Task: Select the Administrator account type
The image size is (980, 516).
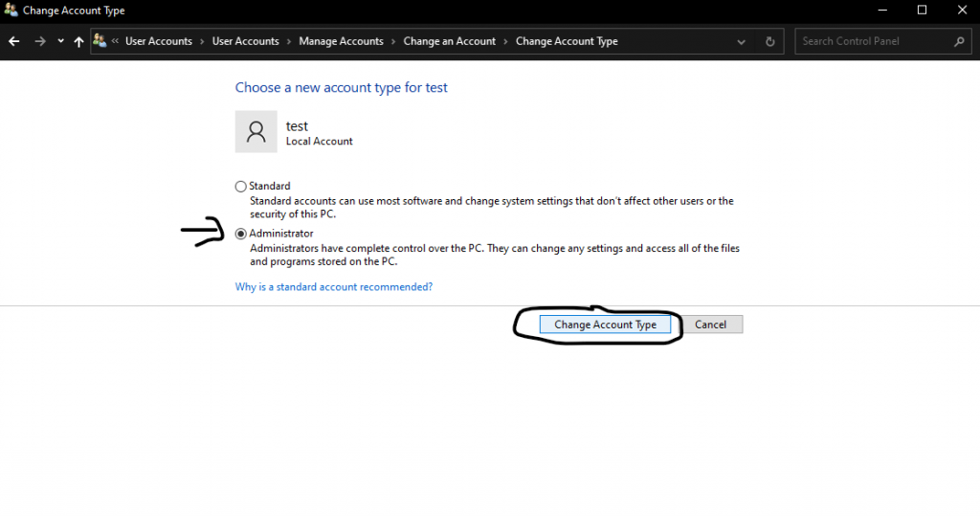Action: [240, 234]
